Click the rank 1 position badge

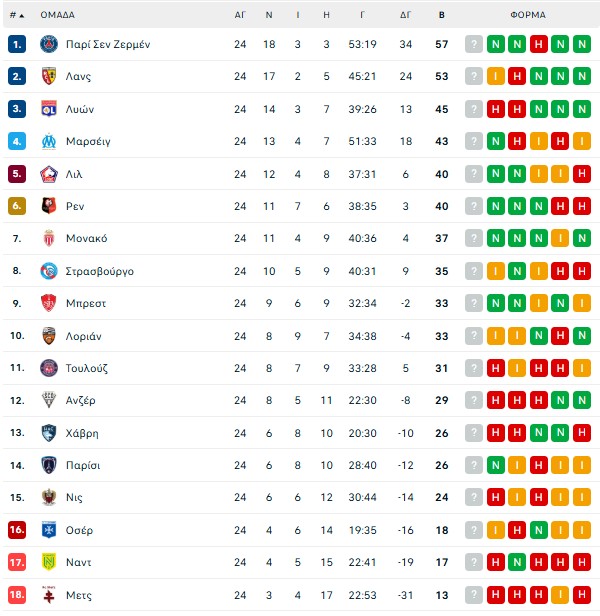[16, 44]
